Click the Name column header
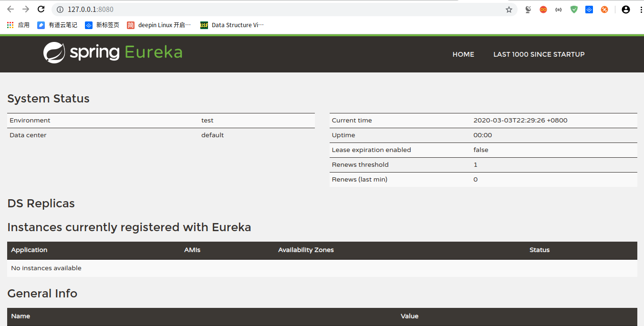 click(x=21, y=316)
